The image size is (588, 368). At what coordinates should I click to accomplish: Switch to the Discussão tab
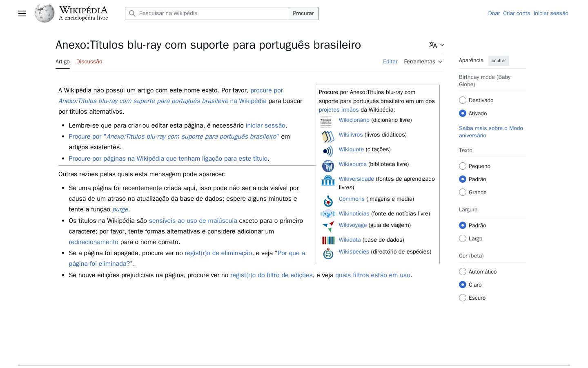(89, 62)
